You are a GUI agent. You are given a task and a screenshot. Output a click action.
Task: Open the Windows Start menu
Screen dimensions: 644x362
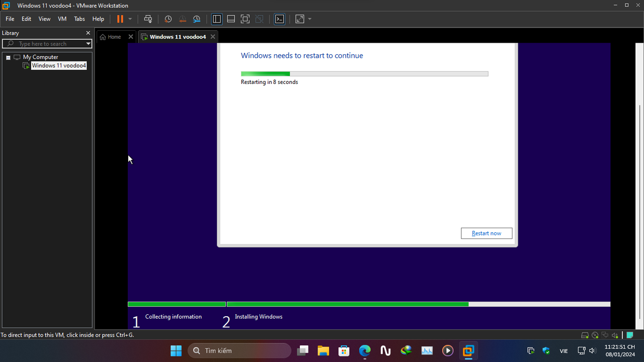176,350
